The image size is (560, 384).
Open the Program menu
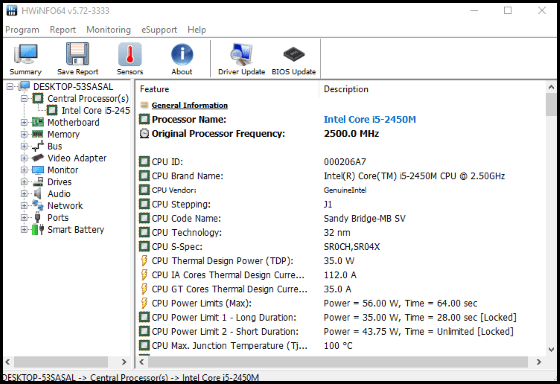point(22,30)
